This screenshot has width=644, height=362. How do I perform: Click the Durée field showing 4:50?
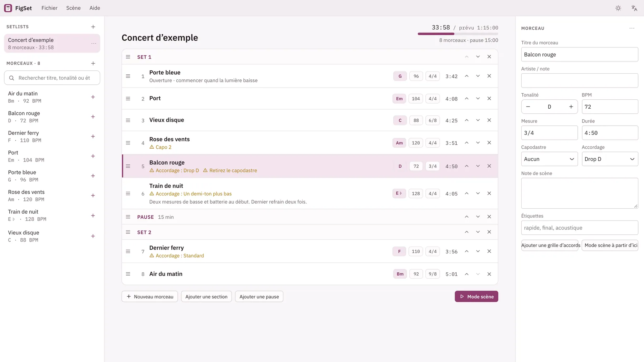coord(610,133)
